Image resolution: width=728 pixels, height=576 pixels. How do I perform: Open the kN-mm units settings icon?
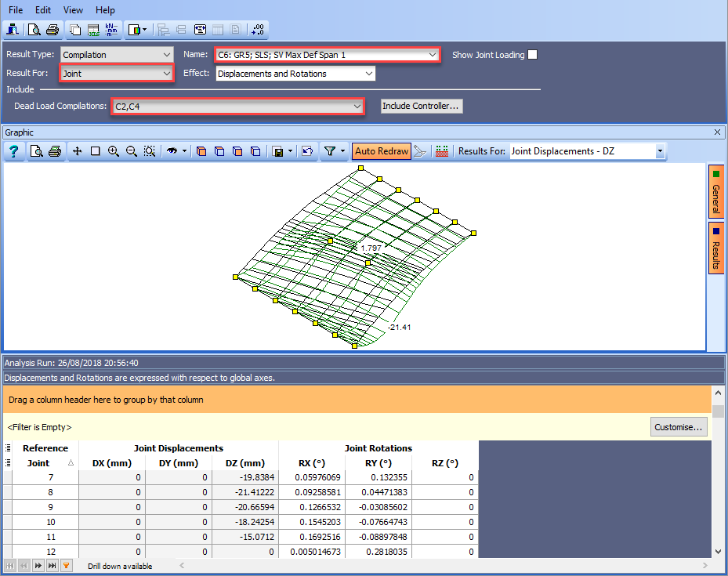111,30
